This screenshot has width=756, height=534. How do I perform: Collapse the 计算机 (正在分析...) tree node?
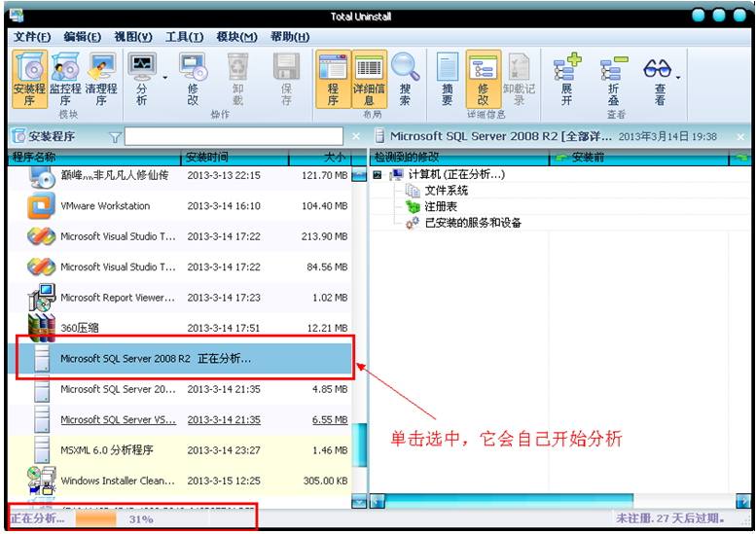378,174
